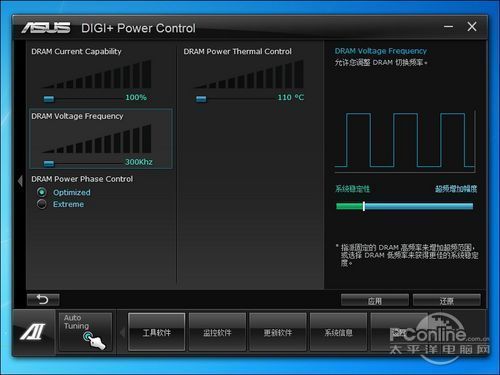The width and height of the screenshot is (500, 375).
Task: Open the partially covered settings menu button
Action: [399, 332]
